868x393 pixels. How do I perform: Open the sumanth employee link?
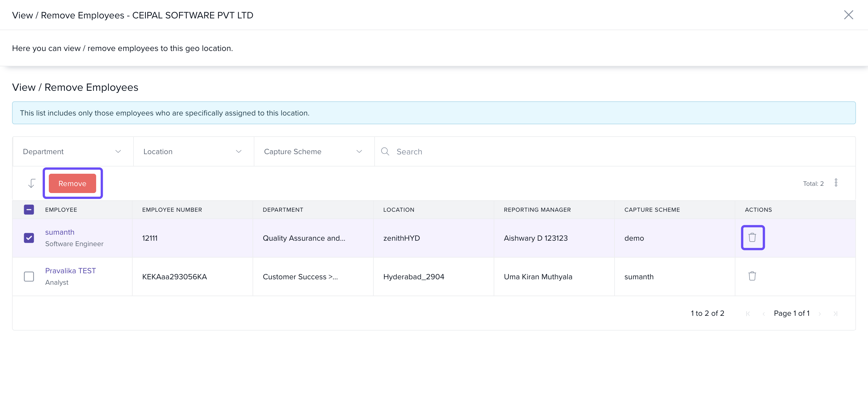click(60, 232)
